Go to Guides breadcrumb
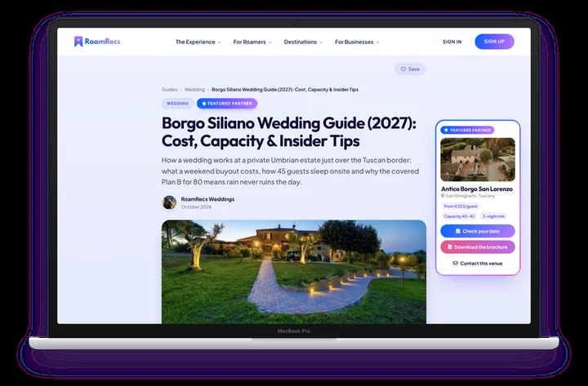Image resolution: width=588 pixels, height=386 pixels. (x=169, y=90)
